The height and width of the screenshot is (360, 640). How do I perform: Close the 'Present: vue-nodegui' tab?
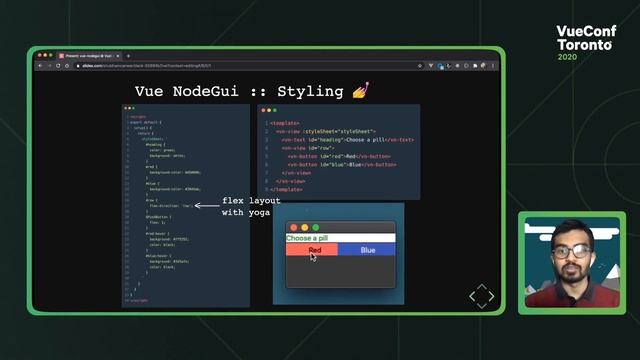[118, 56]
